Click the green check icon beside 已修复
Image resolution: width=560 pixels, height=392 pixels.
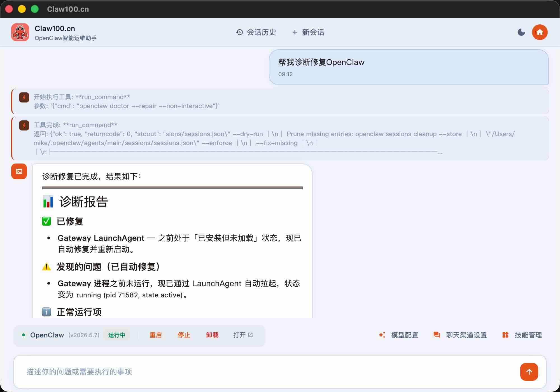46,221
